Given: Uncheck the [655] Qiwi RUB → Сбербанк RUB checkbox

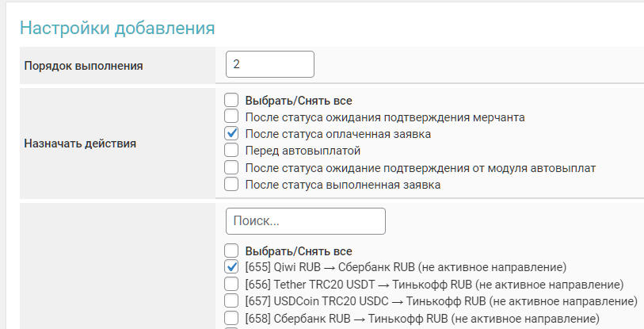Looking at the screenshot, I should point(231,266).
